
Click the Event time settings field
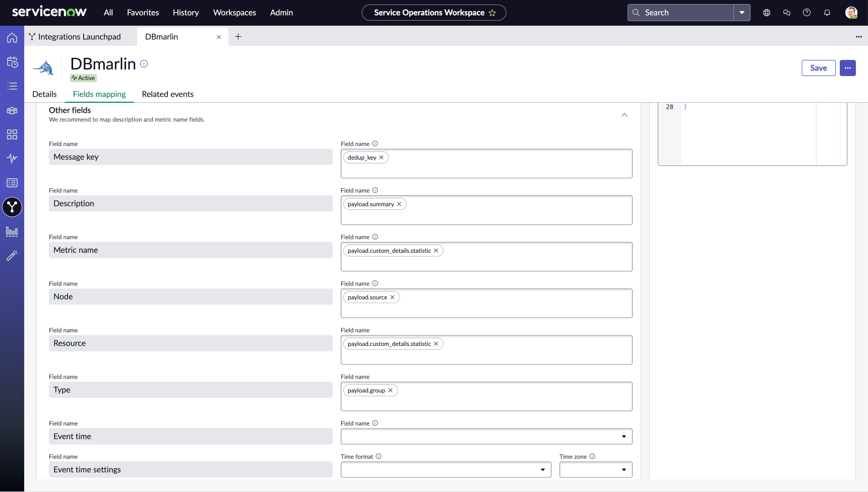click(x=191, y=470)
